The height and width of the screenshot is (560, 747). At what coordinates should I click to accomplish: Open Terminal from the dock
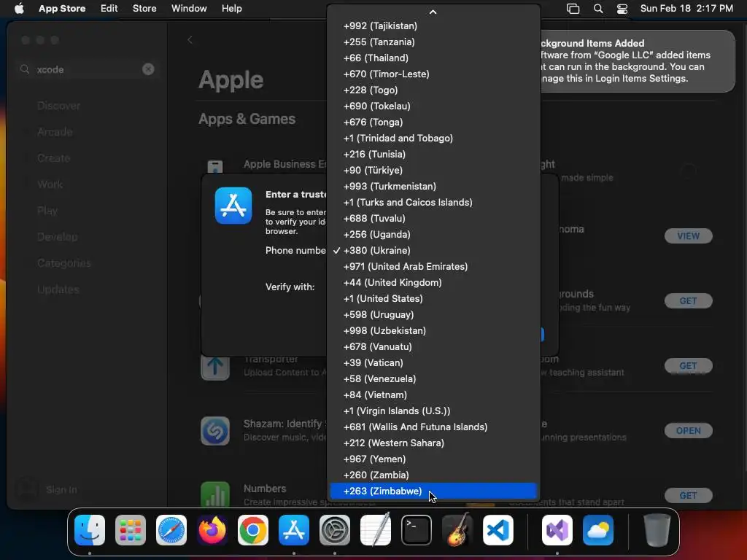417,530
